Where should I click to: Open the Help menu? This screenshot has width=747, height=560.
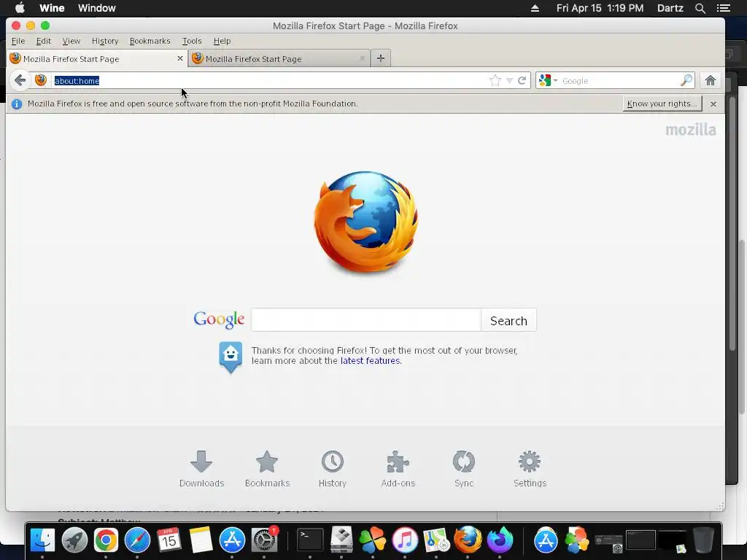coord(222,41)
